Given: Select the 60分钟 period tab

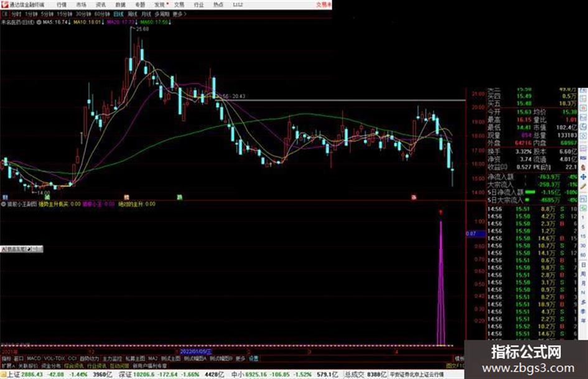Looking at the screenshot, I should 102,14.
